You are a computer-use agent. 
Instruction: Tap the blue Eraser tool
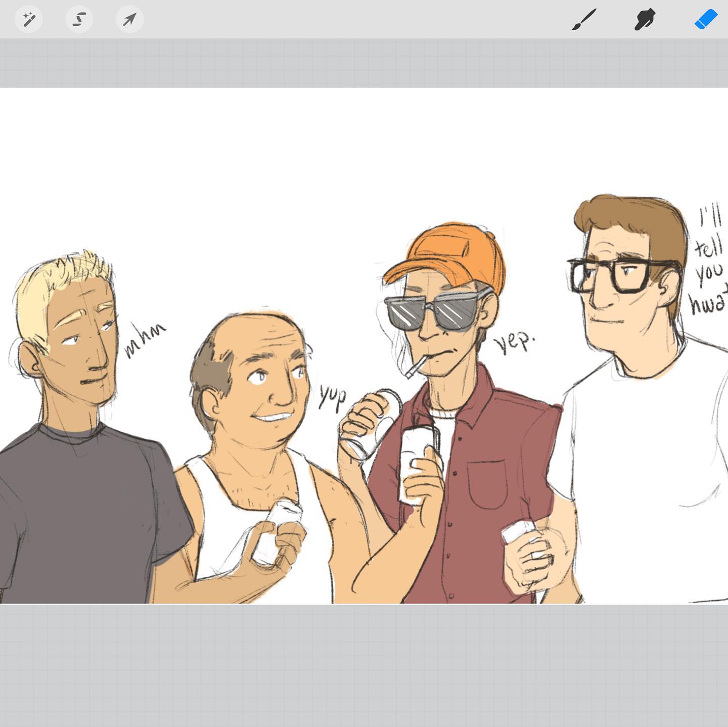click(706, 20)
